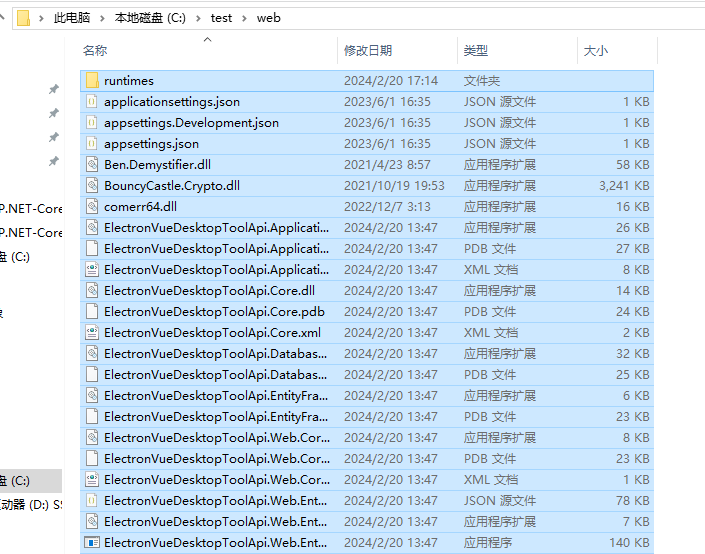Click the 7 KB Web.Ent dll icon
This screenshot has width=705, height=554.
click(x=92, y=521)
